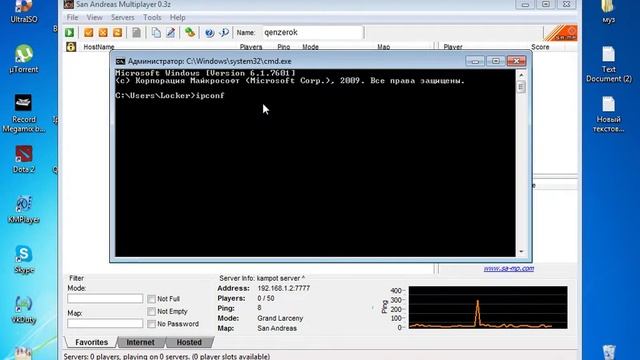640x360 pixels.
Task: Click the Mode filter input field
Action: click(x=105, y=298)
